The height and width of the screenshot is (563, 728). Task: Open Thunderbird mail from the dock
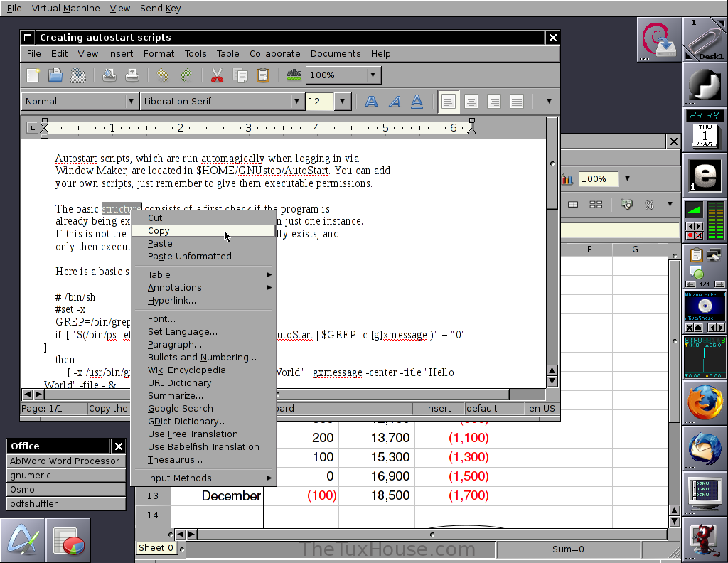(x=705, y=448)
